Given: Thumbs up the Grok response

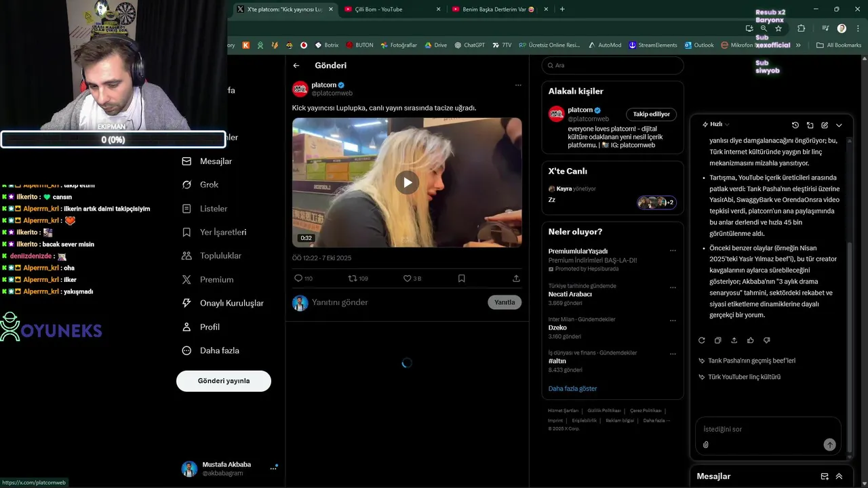Looking at the screenshot, I should pyautogui.click(x=751, y=340).
